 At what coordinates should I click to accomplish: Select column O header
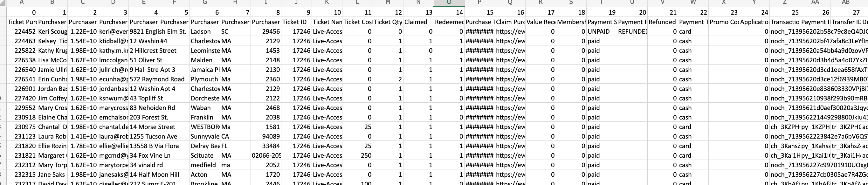(449, 3)
